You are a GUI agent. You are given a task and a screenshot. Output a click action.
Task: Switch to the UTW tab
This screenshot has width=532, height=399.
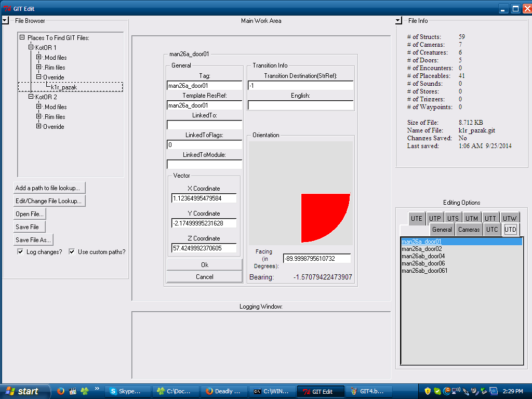[x=510, y=219]
